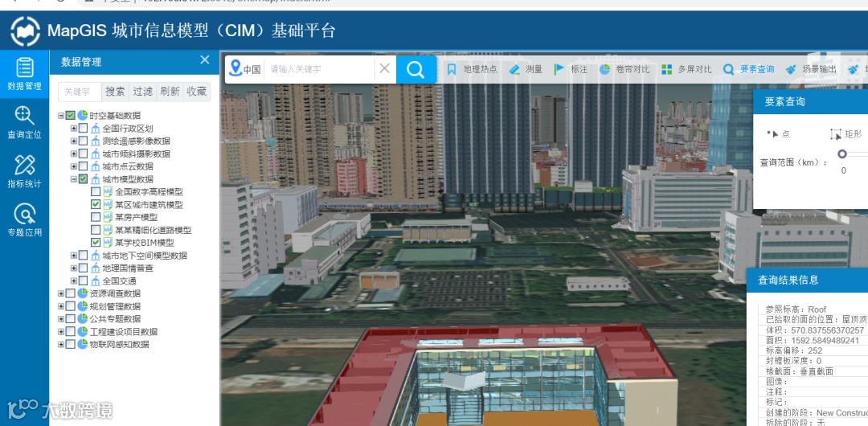Open the 多屏对比 multi-screen tool
Image resolution: width=868 pixels, height=426 pixels.
pyautogui.click(x=686, y=69)
